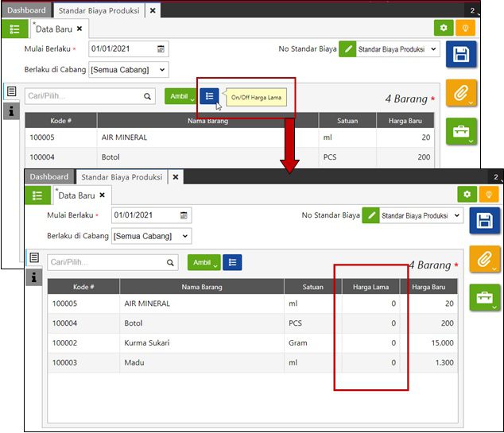
Task: Open Berlaku di Cabang dropdown, back window
Action: point(129,70)
